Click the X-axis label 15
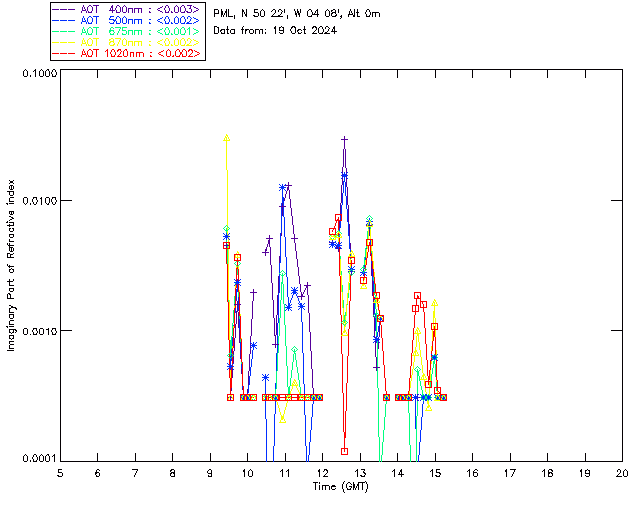Image resolution: width=640 pixels, height=512 pixels. pos(435,473)
